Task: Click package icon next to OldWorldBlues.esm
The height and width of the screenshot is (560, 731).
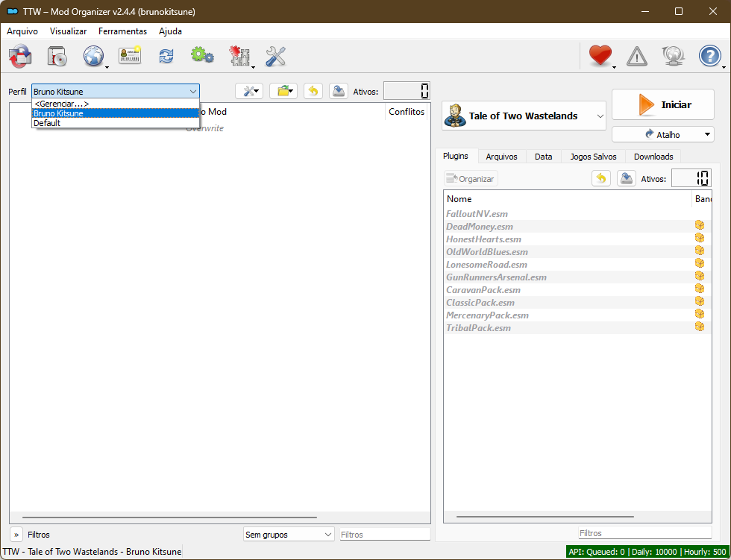Action: point(700,251)
